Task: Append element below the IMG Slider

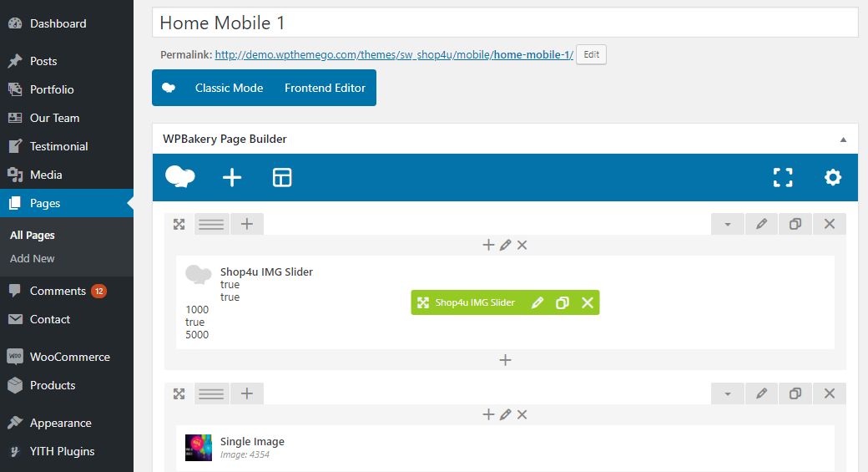Action: tap(506, 360)
